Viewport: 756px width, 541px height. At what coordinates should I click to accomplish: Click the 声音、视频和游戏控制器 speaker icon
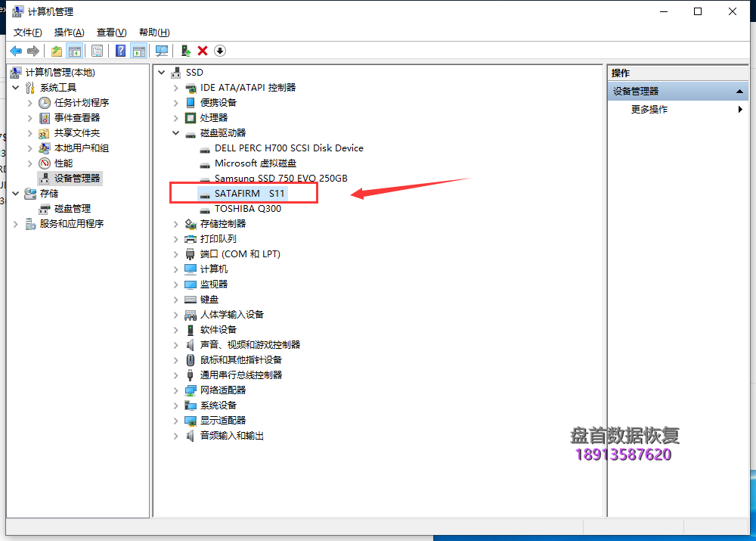(191, 345)
